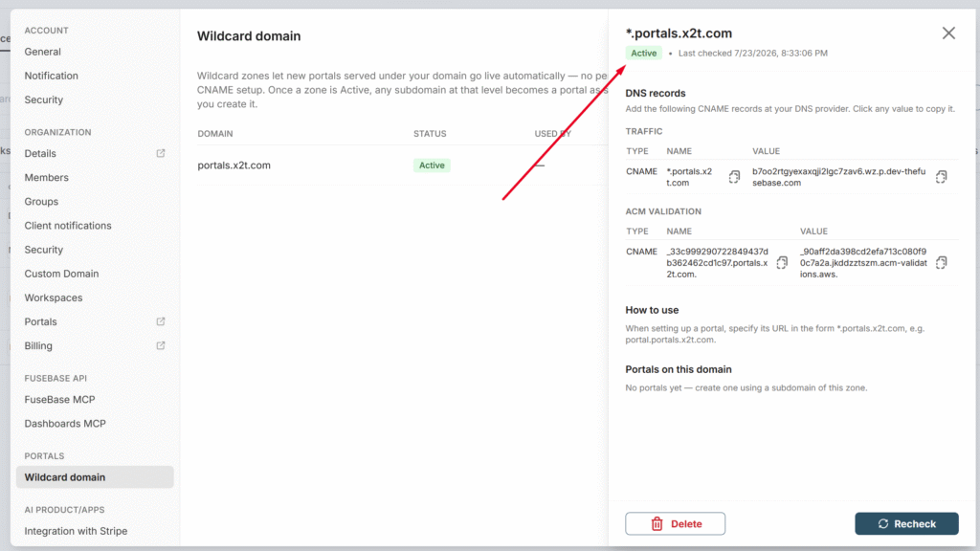The image size is (980, 551).
Task: Click the trash icon in Delete button
Action: pos(657,523)
